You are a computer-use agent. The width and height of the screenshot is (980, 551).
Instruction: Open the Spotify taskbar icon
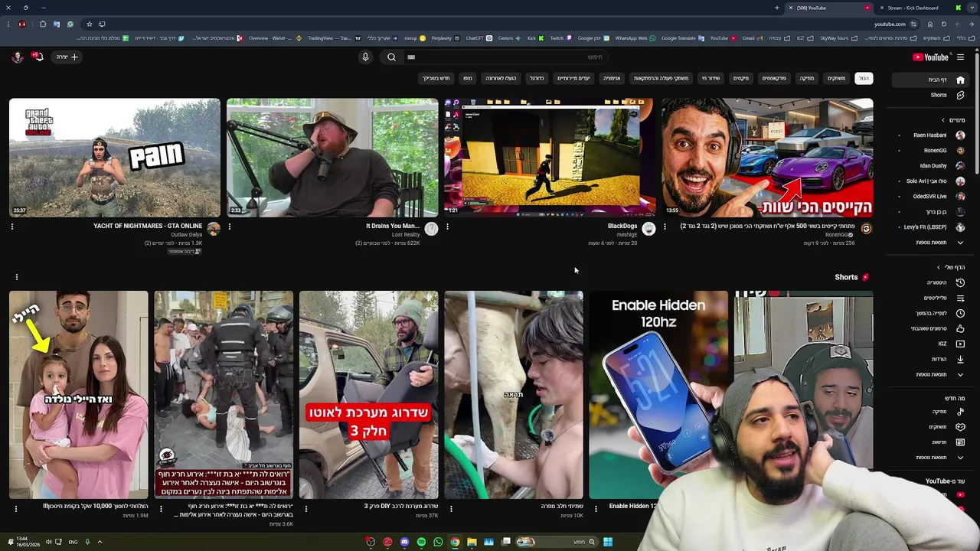point(421,542)
